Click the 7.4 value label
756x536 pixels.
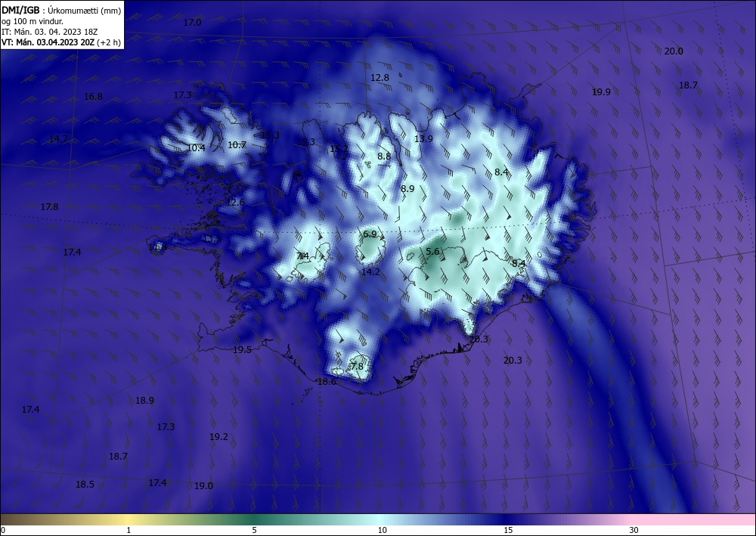tap(302, 256)
